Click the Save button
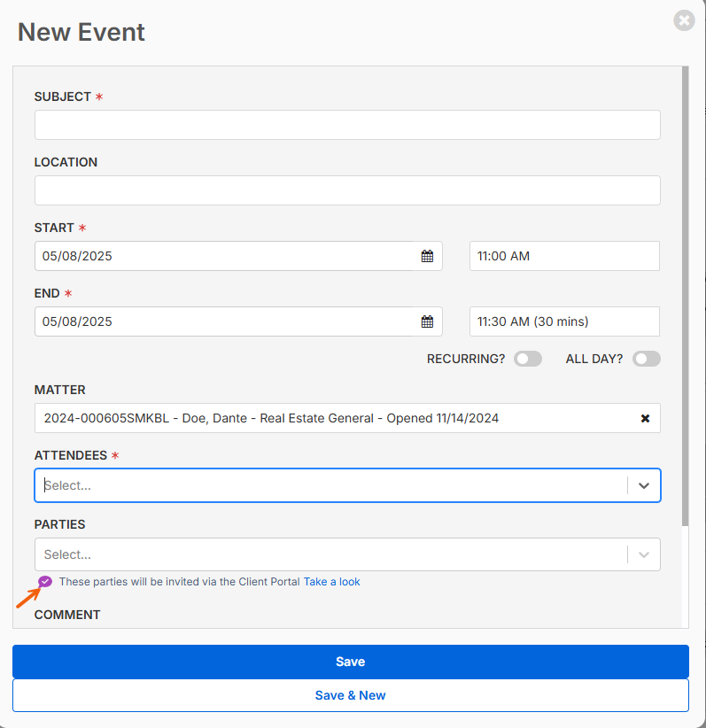706x728 pixels. click(350, 662)
